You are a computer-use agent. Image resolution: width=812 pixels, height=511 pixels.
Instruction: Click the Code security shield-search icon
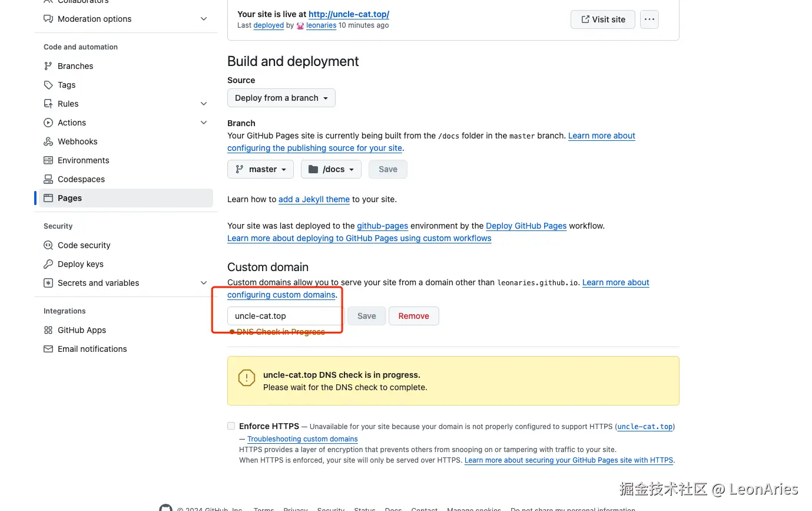click(x=48, y=245)
